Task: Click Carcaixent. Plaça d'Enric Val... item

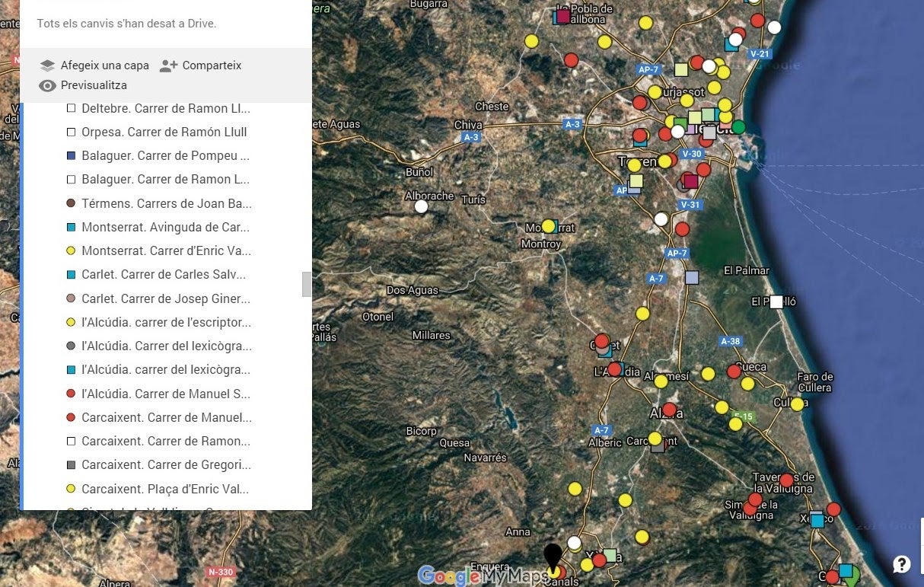Action: coord(165,489)
